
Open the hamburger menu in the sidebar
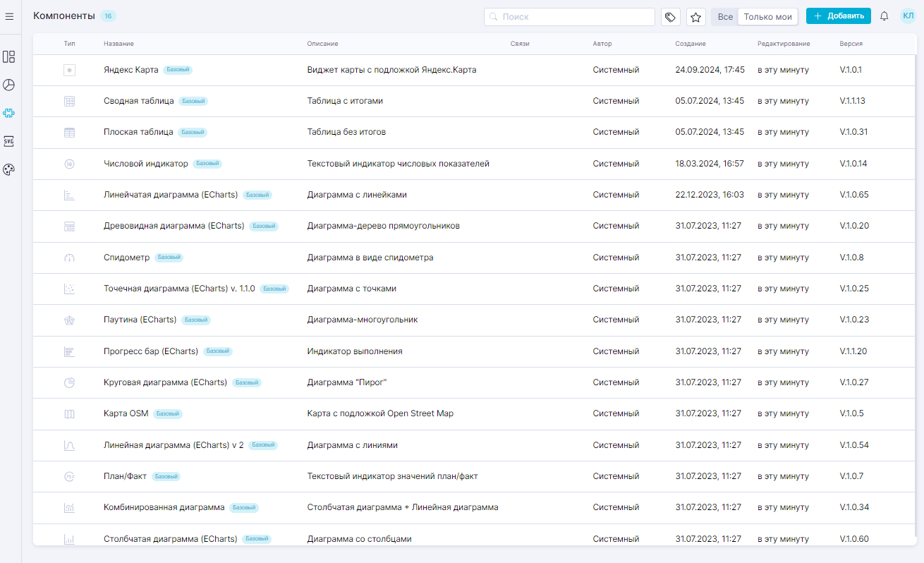(9, 16)
